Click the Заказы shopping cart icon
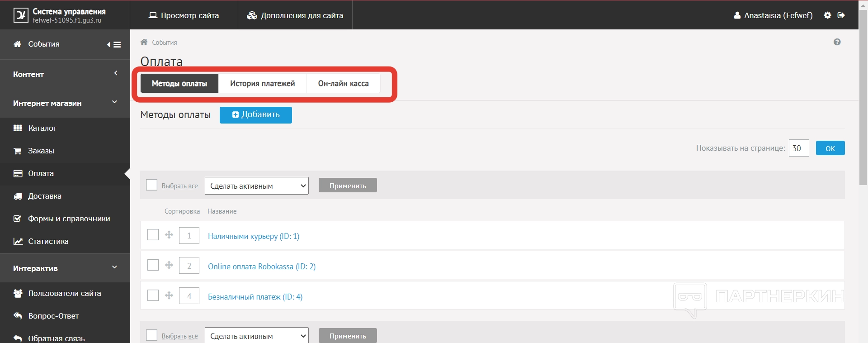This screenshot has width=868, height=343. click(x=18, y=151)
